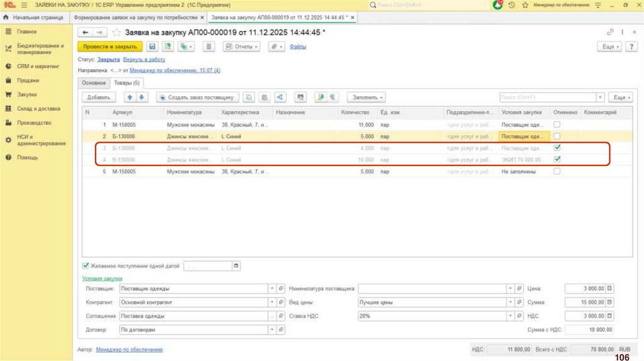Expand the 'Отчеты' dropdown menu
Screen dimensions: 644x361
(x=242, y=47)
